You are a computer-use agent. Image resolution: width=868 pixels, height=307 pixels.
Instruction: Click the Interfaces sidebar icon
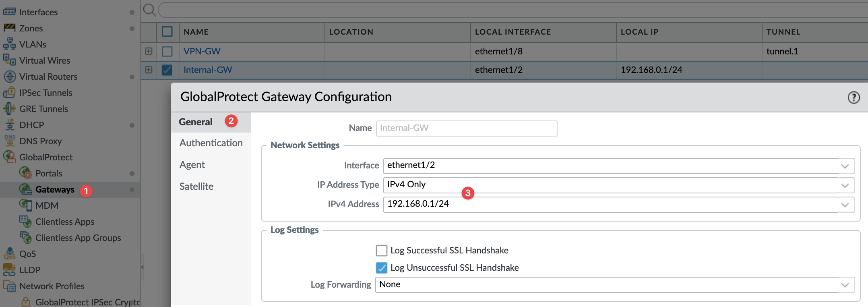[x=9, y=12]
